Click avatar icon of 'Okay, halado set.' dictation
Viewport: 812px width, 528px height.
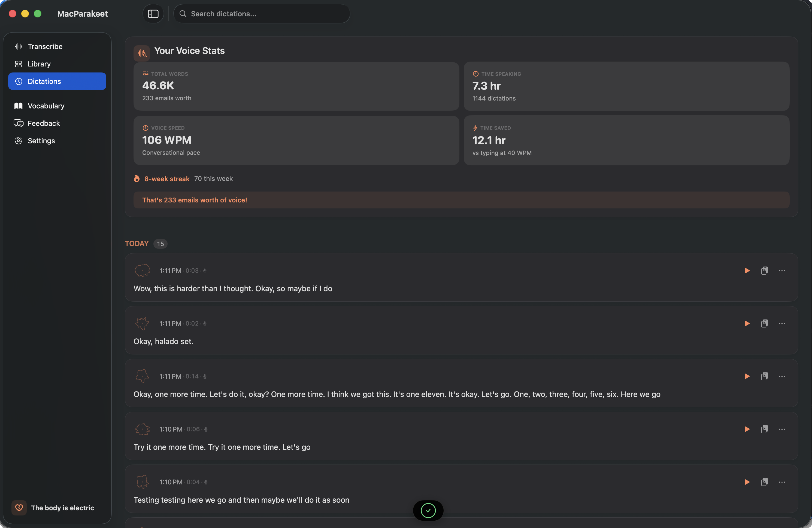click(142, 323)
